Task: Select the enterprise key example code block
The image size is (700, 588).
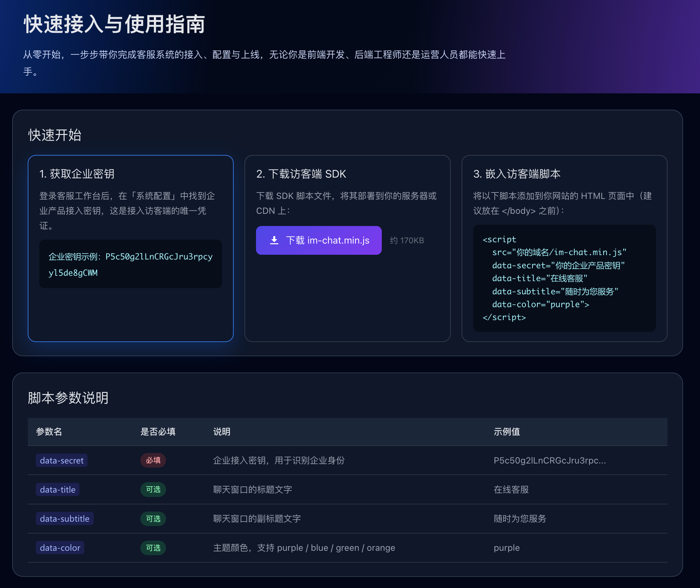Action: click(x=131, y=264)
